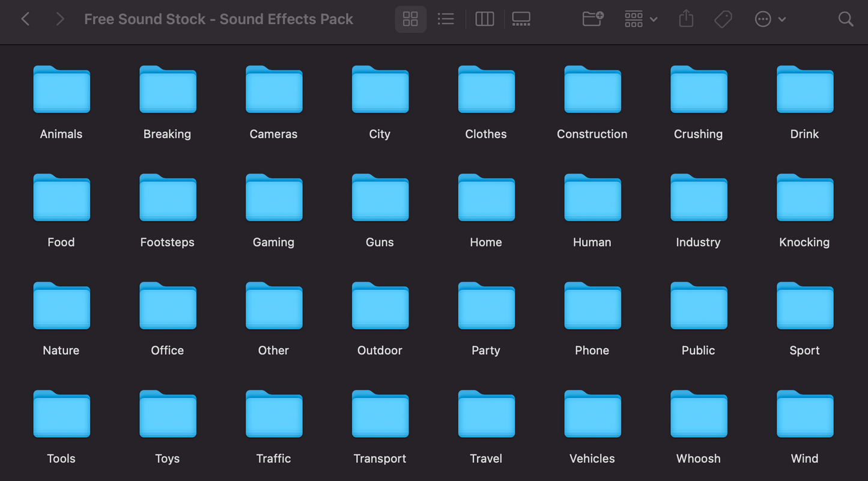This screenshot has width=868, height=481.
Task: Select the window title Free Sound Stock
Action: point(219,19)
